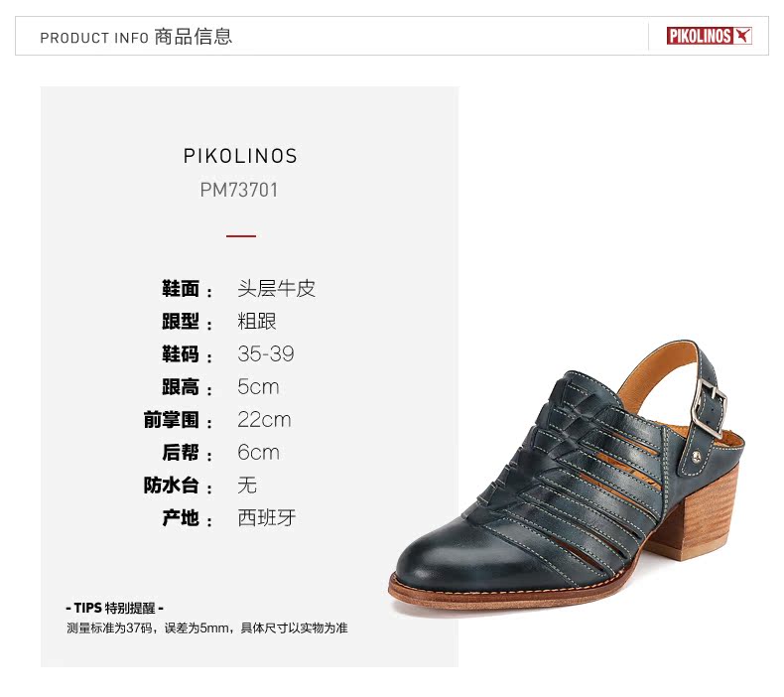This screenshot has height=697, width=784.
Task: Click the 22cm forefoot circumference value
Action: point(264,419)
